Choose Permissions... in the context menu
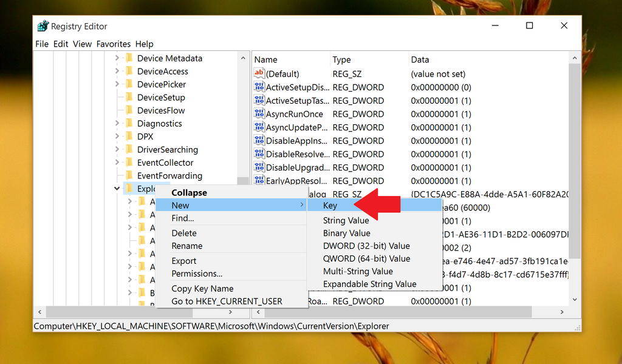The width and height of the screenshot is (622, 364). tap(231, 273)
